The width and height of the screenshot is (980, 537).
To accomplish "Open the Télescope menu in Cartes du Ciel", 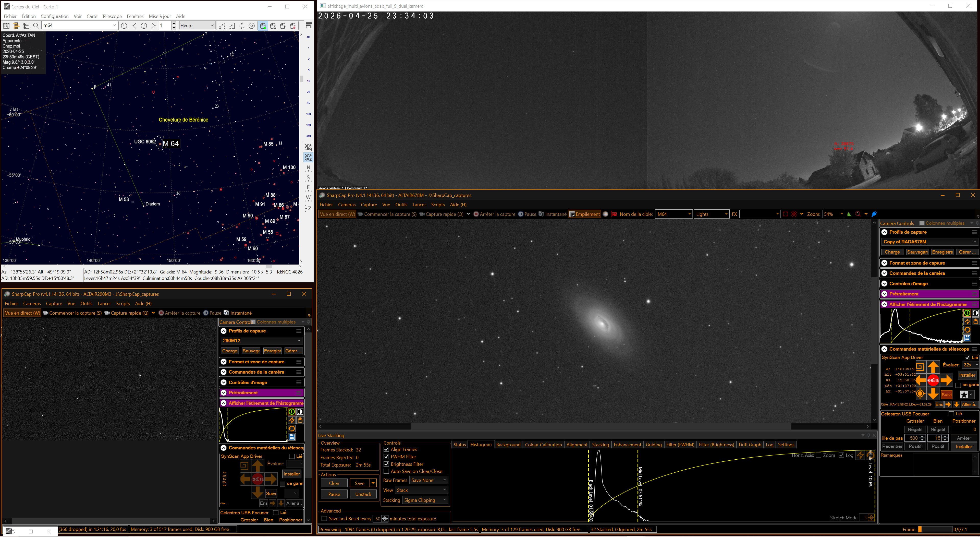I will (x=112, y=16).
